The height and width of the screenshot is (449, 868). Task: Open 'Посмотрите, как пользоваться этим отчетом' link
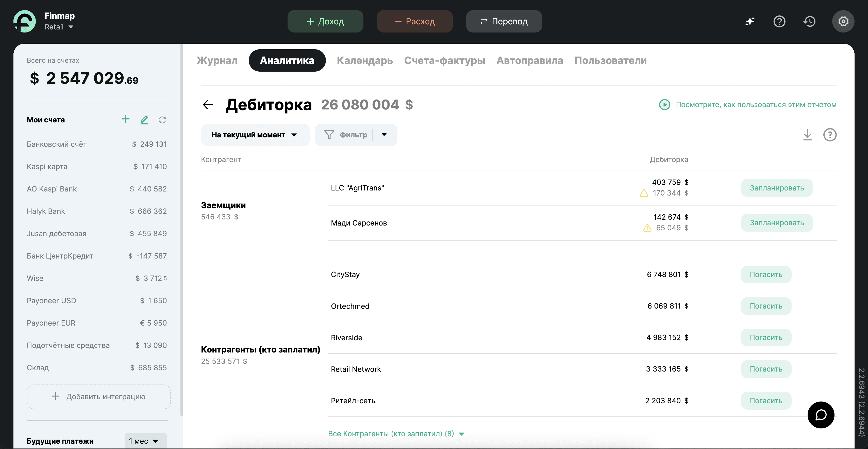coord(756,105)
